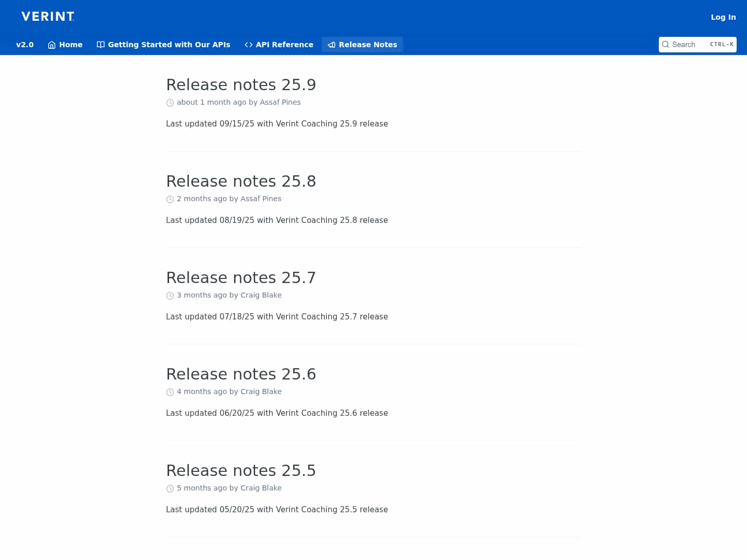Open Getting Started with Our APIs
This screenshot has height=560, width=747.
[x=163, y=45]
